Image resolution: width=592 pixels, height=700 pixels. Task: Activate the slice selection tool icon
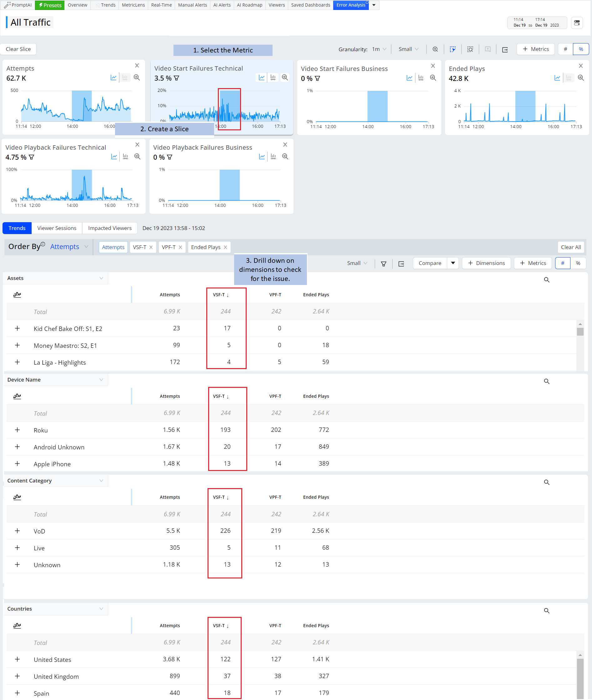click(x=452, y=49)
